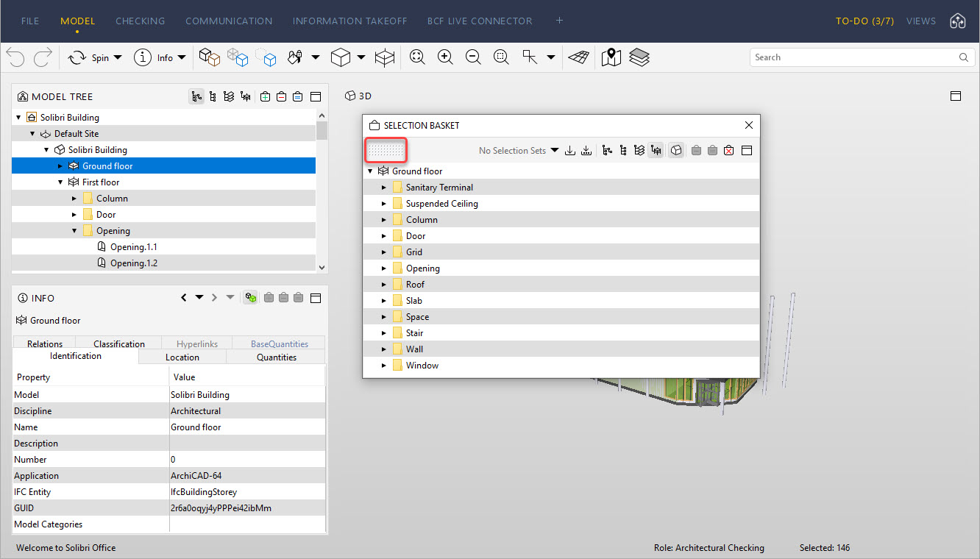Click the Solibri logo icon next to VIEWS

(957, 21)
